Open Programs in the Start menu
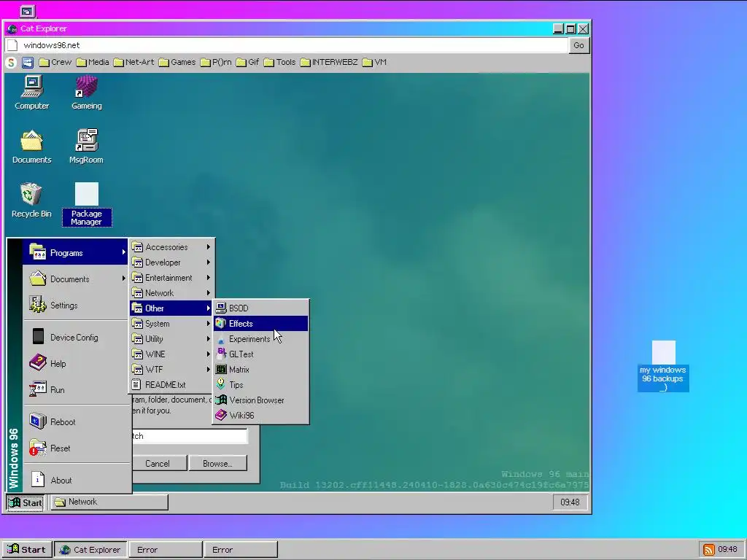 click(x=75, y=252)
